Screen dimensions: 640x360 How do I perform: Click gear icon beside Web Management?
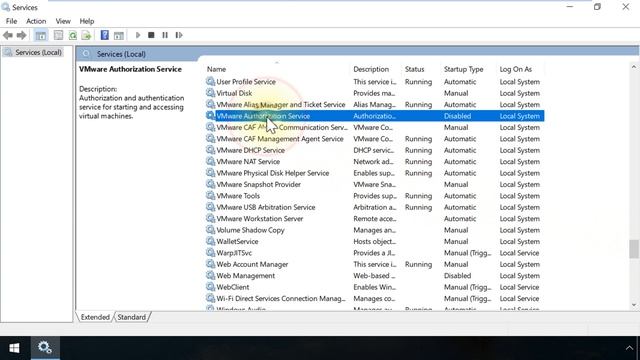pyautogui.click(x=210, y=276)
